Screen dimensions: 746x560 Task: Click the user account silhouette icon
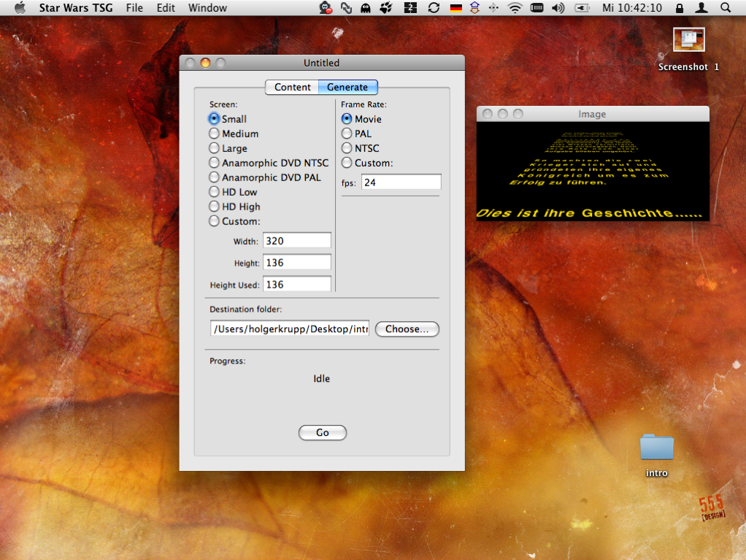tap(701, 7)
